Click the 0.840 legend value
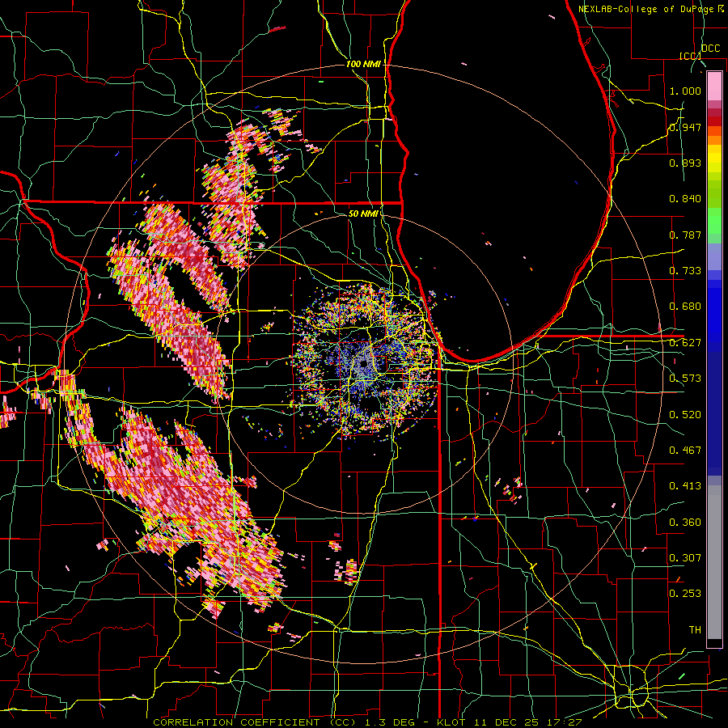 point(685,199)
